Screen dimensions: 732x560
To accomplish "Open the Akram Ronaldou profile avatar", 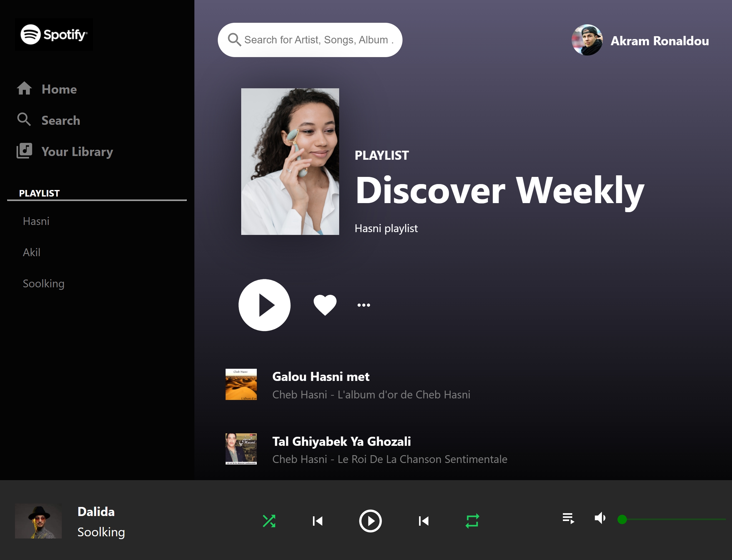I will pos(587,40).
